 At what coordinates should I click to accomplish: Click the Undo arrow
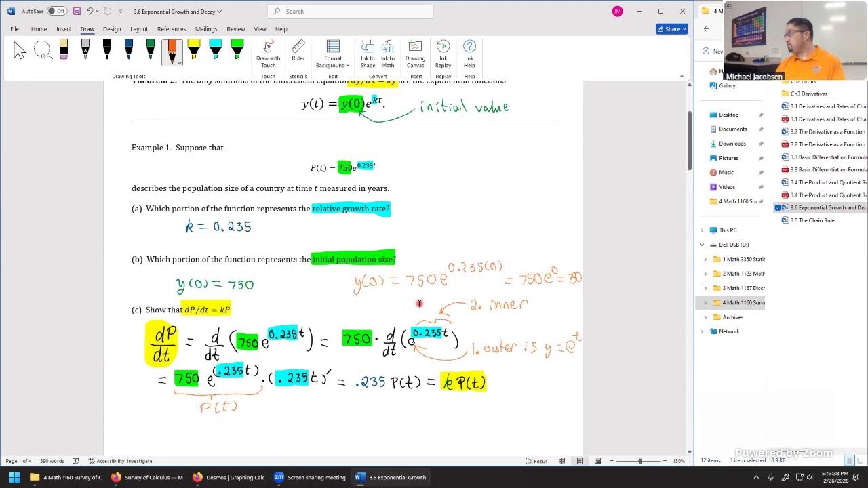point(90,11)
